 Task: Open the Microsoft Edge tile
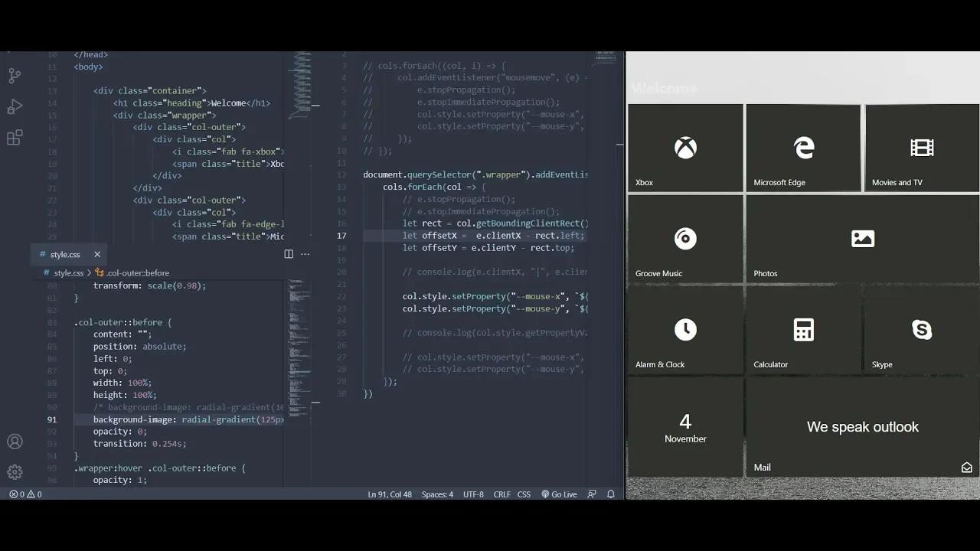tap(802, 148)
